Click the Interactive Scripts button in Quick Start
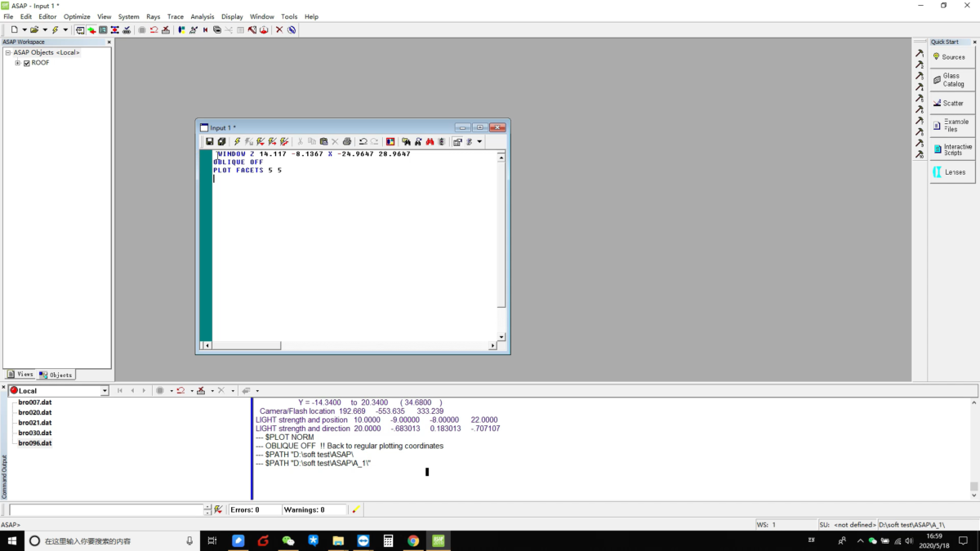Viewport: 980px width, 551px height. [952, 149]
